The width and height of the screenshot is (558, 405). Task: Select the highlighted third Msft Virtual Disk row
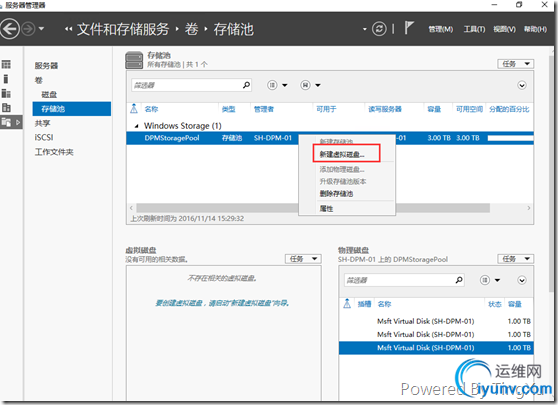point(436,348)
